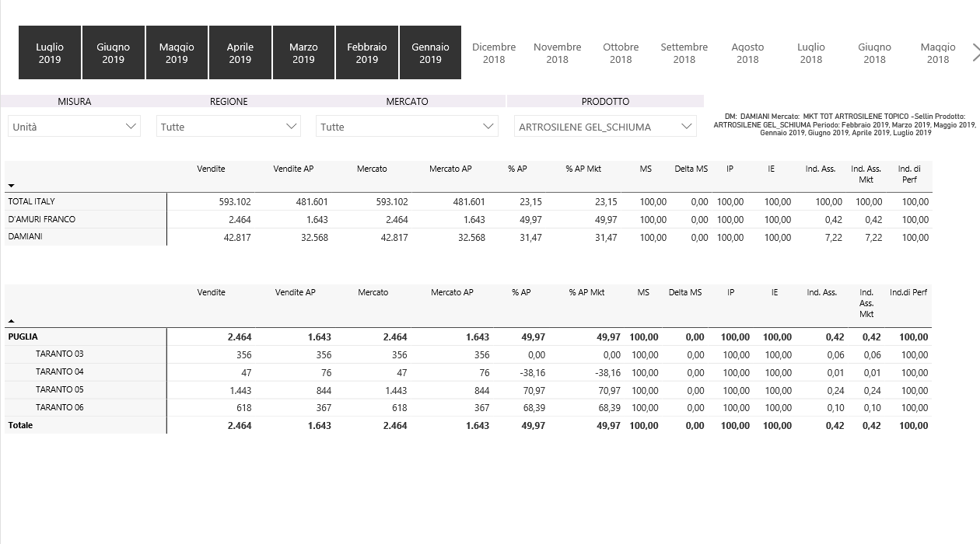Viewport: 980px width, 544px height.
Task: Click the D'AMURI FRANCO row
Action: click(x=42, y=219)
